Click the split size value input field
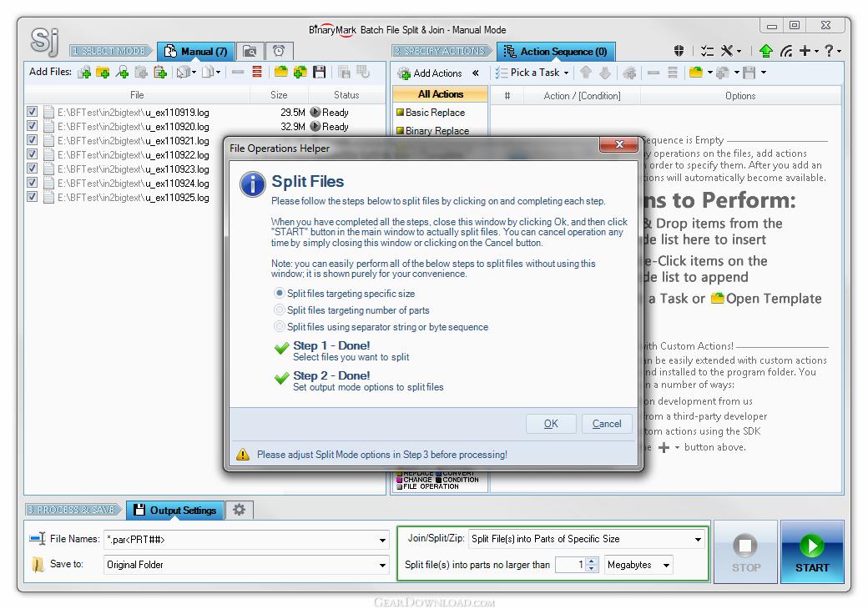Image resolution: width=868 pixels, height=609 pixels. [x=571, y=565]
